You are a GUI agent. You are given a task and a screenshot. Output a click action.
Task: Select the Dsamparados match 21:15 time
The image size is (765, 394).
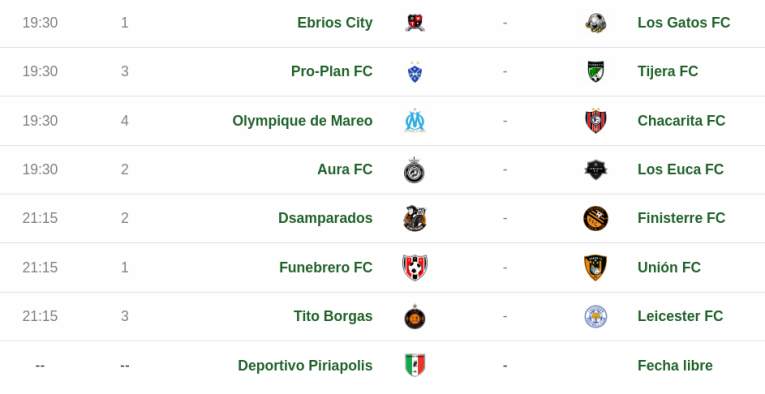[x=40, y=218]
